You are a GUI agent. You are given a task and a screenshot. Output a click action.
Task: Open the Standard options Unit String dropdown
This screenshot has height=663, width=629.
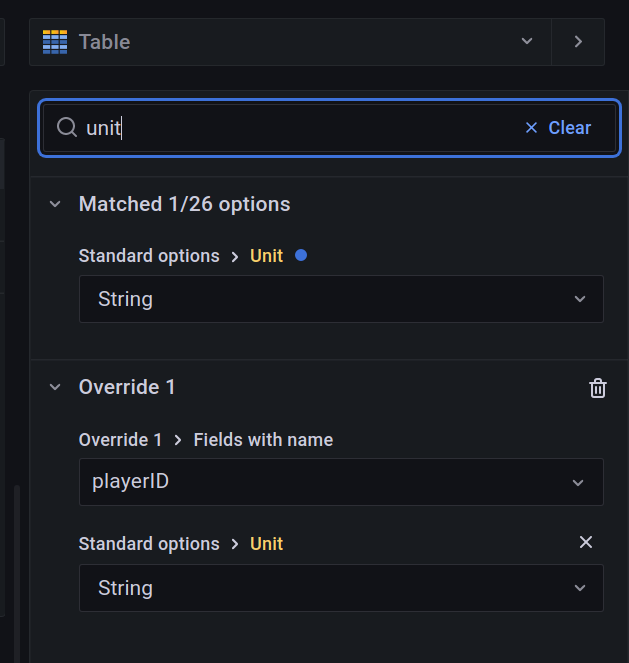pos(341,299)
